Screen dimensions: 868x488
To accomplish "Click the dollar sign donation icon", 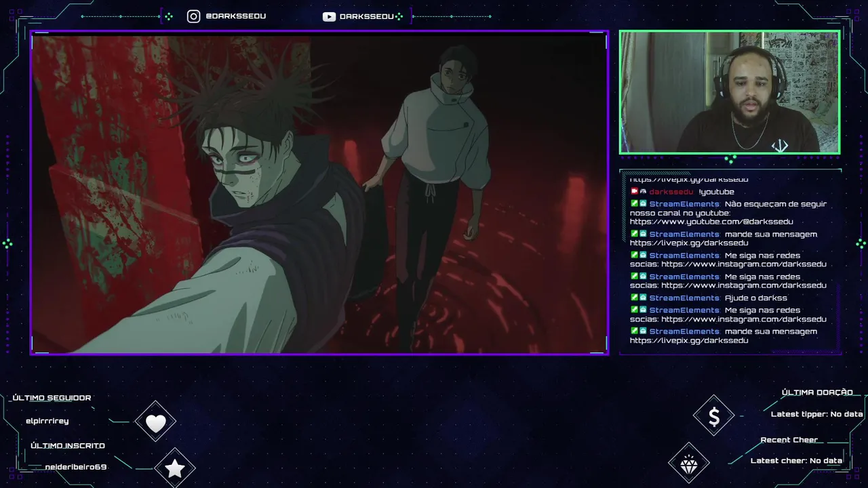I will click(x=713, y=417).
